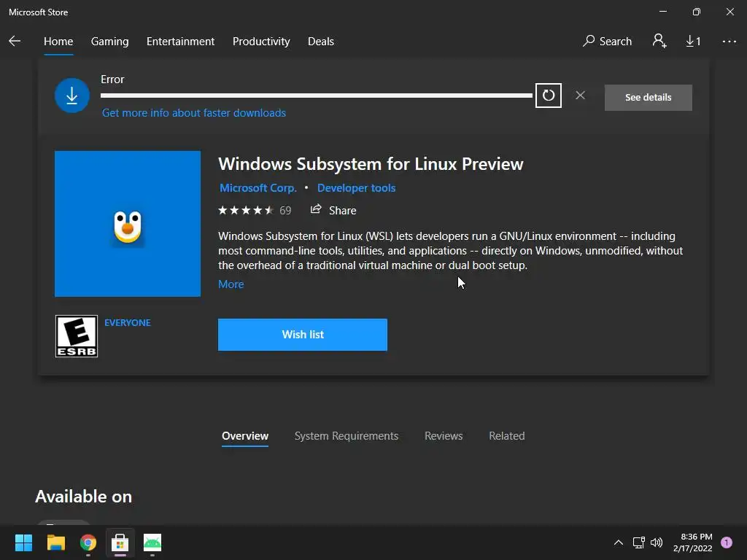Viewport: 747px width, 560px height.
Task: Open the account sign-in icon
Action: tap(659, 41)
